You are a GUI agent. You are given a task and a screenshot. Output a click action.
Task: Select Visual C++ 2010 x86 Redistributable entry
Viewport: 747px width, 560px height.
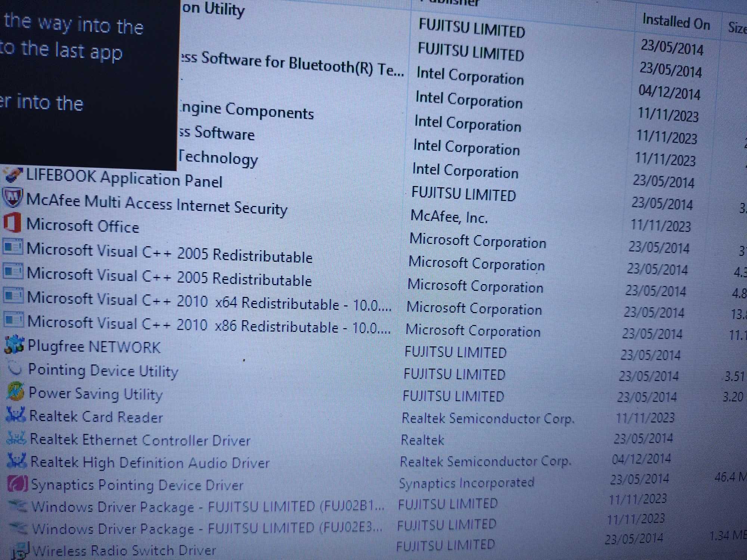209,325
